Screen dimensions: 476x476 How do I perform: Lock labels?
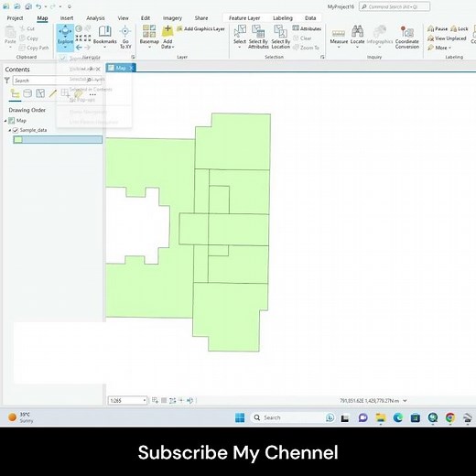pyautogui.click(x=460, y=28)
